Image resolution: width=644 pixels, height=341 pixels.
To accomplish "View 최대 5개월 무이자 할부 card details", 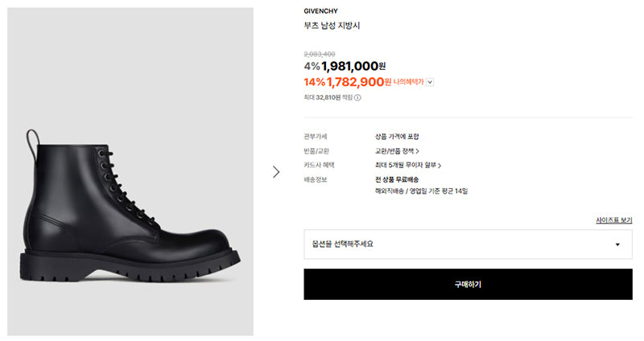I will coord(408,166).
